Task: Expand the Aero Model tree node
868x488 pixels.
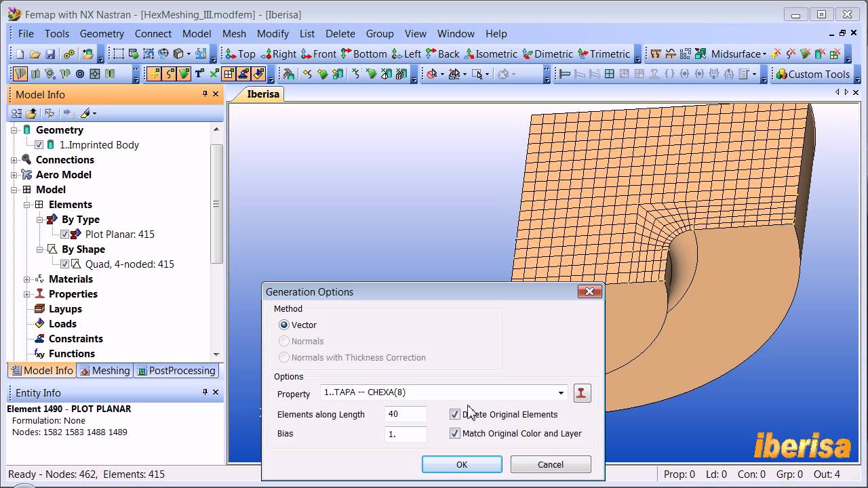Action: (14, 175)
